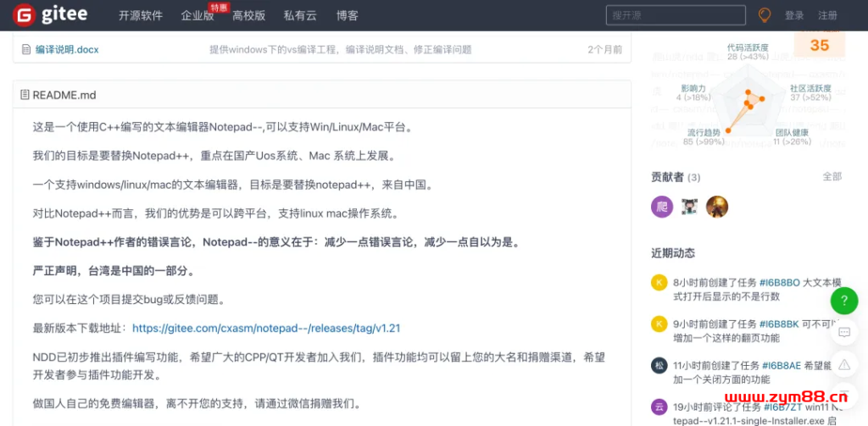868x426 pixels.
Task: Click the commit message 提供windows下的vs编译工程
Action: 341,50
